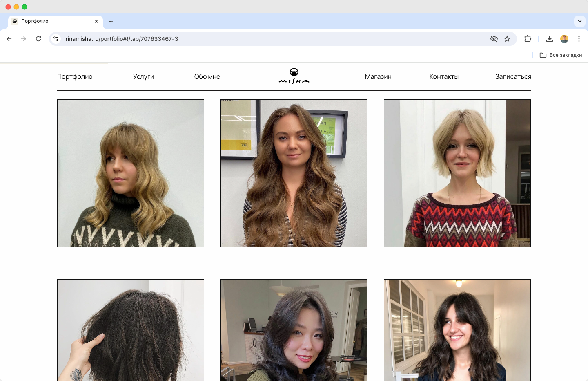Open the Все закладки bookmarks folder
Viewport: 588px width, 381px height.
point(561,55)
